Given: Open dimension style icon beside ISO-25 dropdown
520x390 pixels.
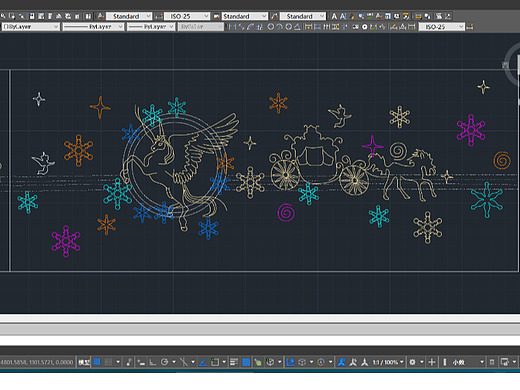Looking at the screenshot, I should pyautogui.click(x=470, y=27).
